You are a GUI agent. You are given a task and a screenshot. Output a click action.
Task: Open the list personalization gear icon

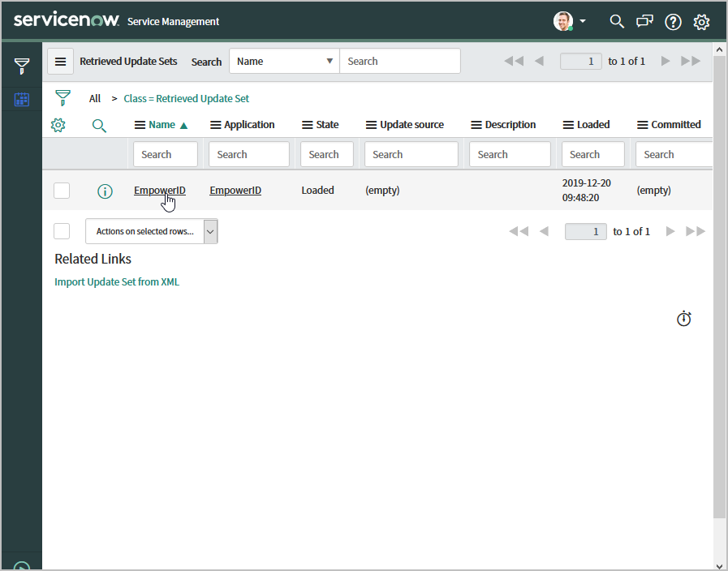[x=58, y=125]
